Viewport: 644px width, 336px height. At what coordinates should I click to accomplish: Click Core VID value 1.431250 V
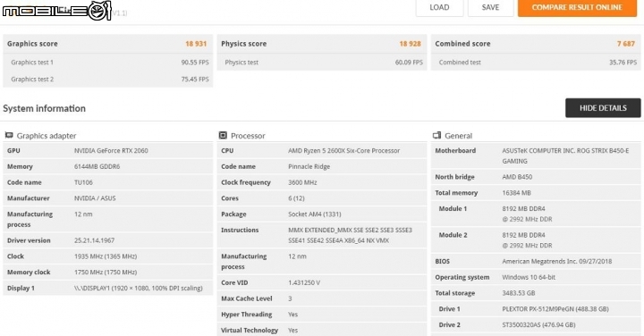304,282
